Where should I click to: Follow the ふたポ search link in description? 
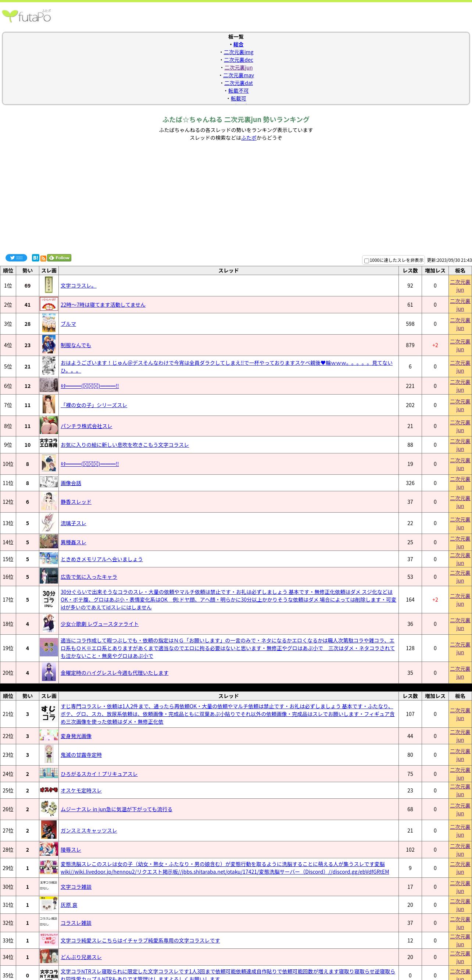coord(249,138)
